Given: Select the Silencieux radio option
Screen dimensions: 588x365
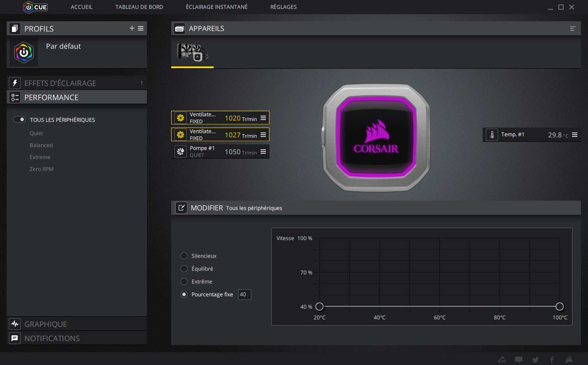Looking at the screenshot, I should point(184,256).
